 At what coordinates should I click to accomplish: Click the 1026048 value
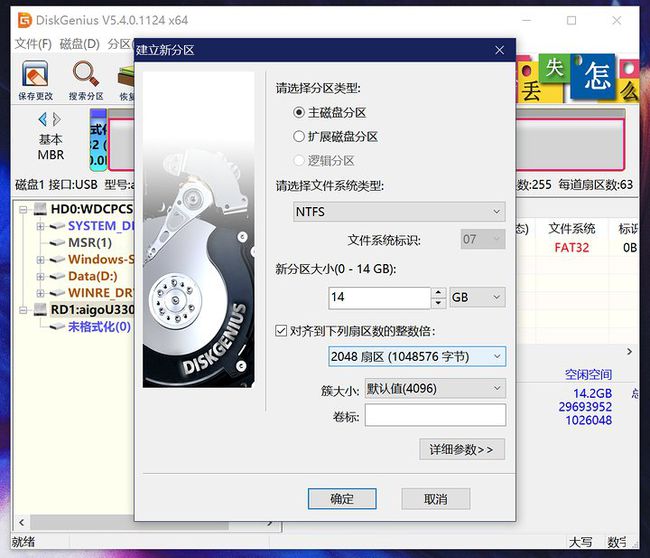click(x=589, y=420)
